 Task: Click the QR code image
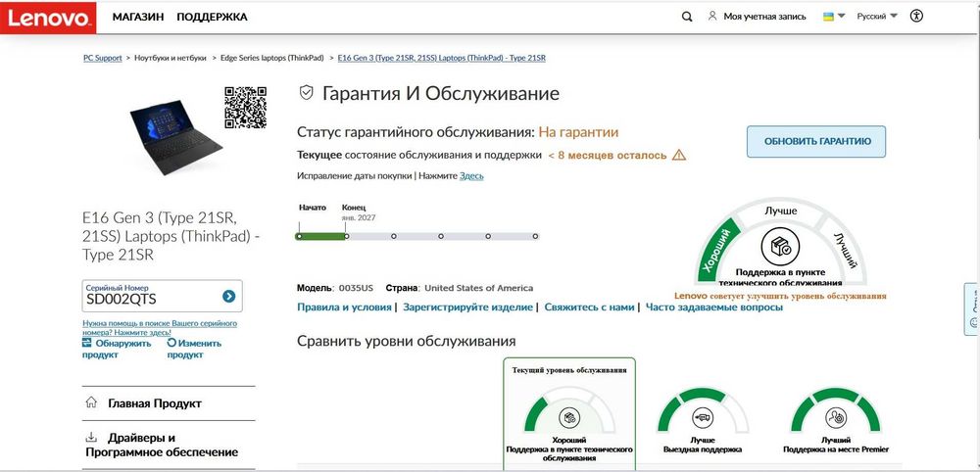[x=246, y=108]
